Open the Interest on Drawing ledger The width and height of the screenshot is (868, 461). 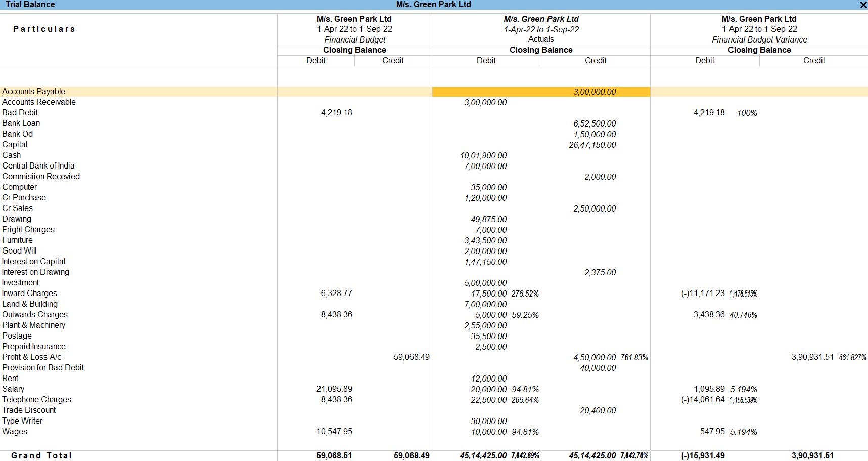(35, 272)
